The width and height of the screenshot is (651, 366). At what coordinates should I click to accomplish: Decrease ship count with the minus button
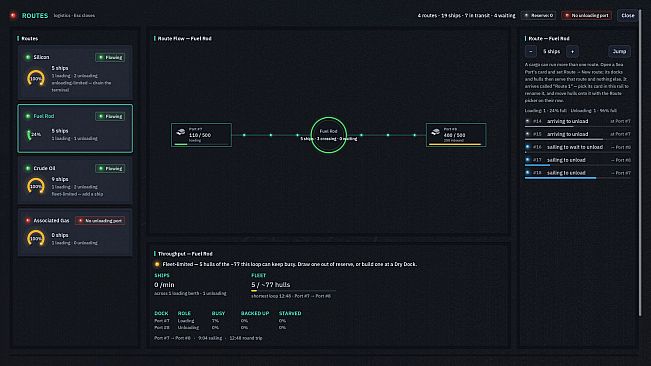pyautogui.click(x=531, y=51)
